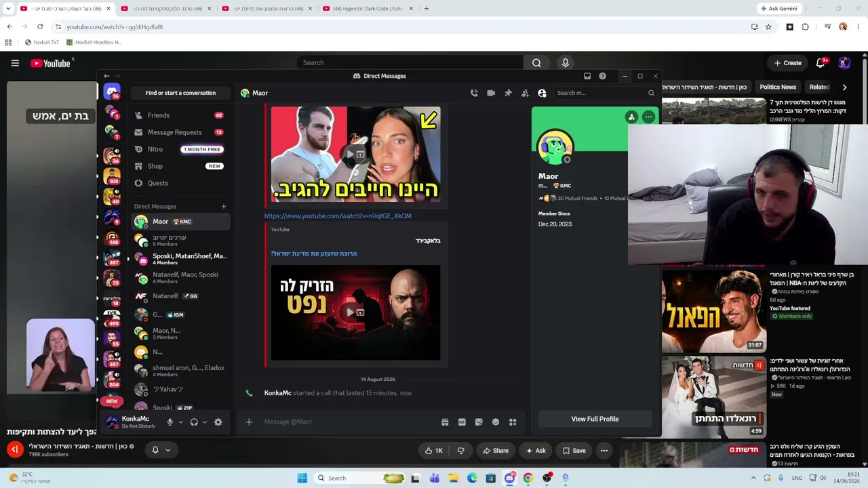Open Ask Gemini in Chrome
The image size is (868, 488).
(778, 9)
